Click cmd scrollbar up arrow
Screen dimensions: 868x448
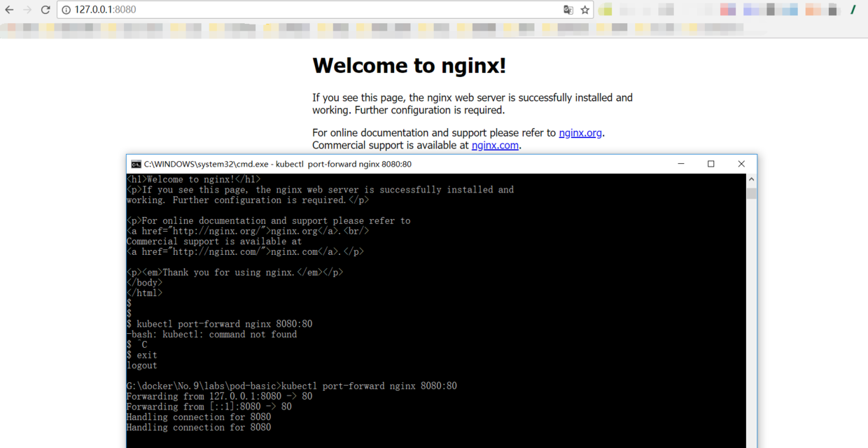coord(751,179)
